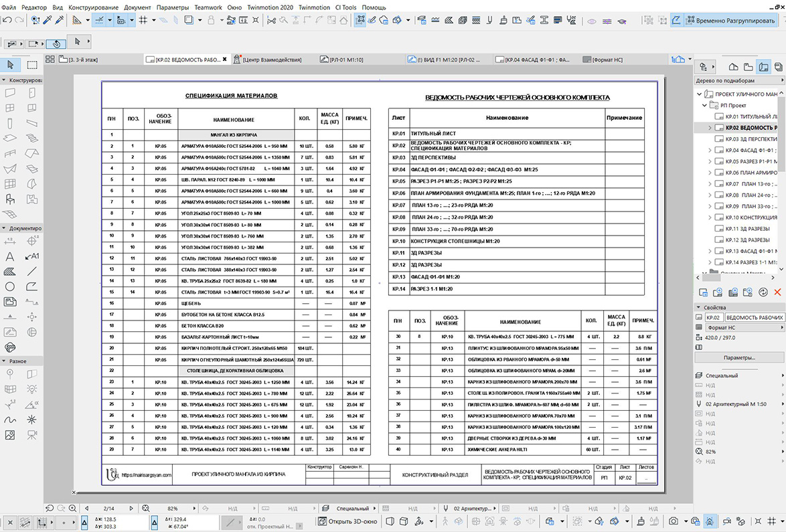The width and height of the screenshot is (786, 532).
Task: Toggle the guide lines set-square icon
Action: coord(77,21)
